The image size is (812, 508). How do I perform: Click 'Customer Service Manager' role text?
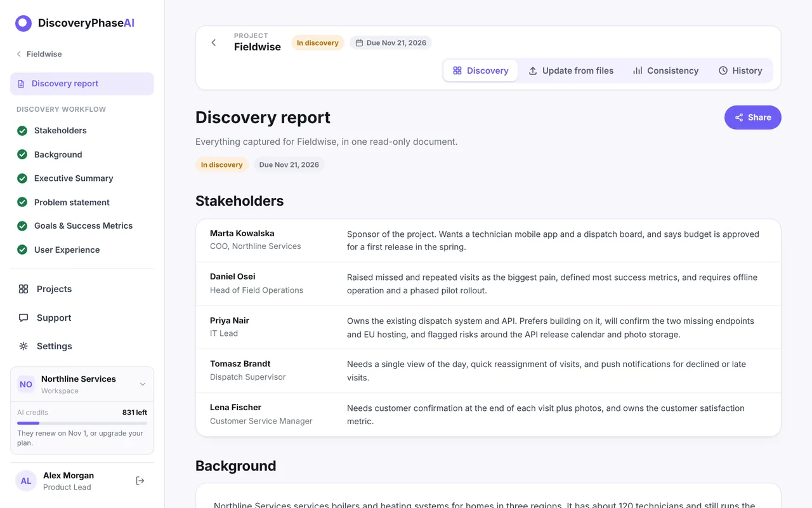261,421
